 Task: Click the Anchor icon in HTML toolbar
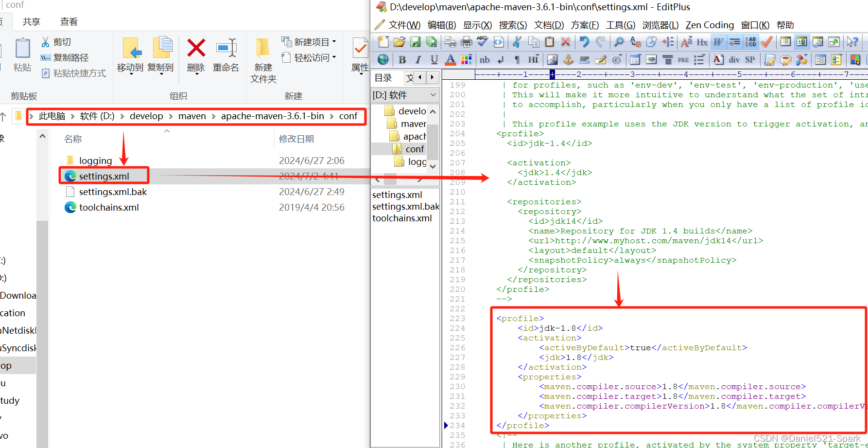[568, 60]
